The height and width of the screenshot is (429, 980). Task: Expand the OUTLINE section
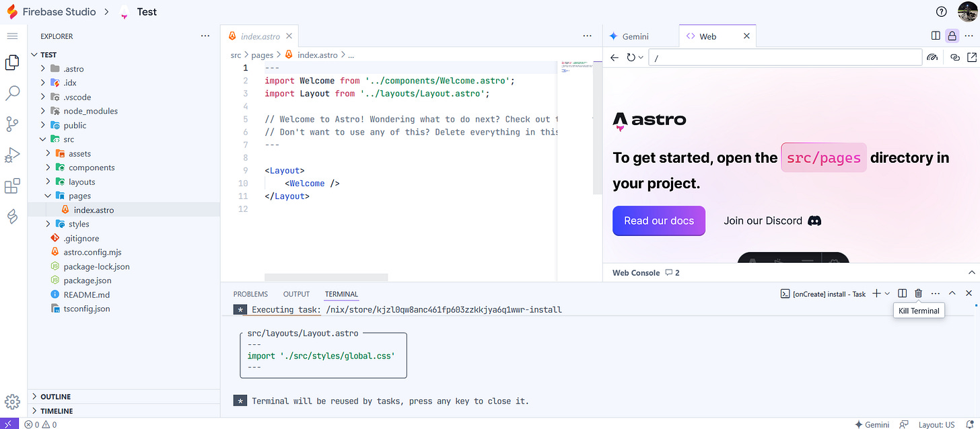click(124, 397)
